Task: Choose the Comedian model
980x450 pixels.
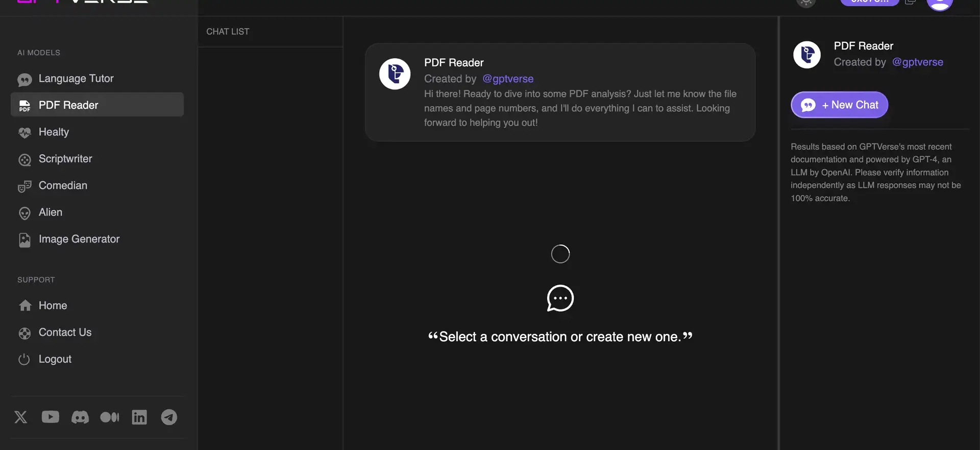Action: [63, 186]
